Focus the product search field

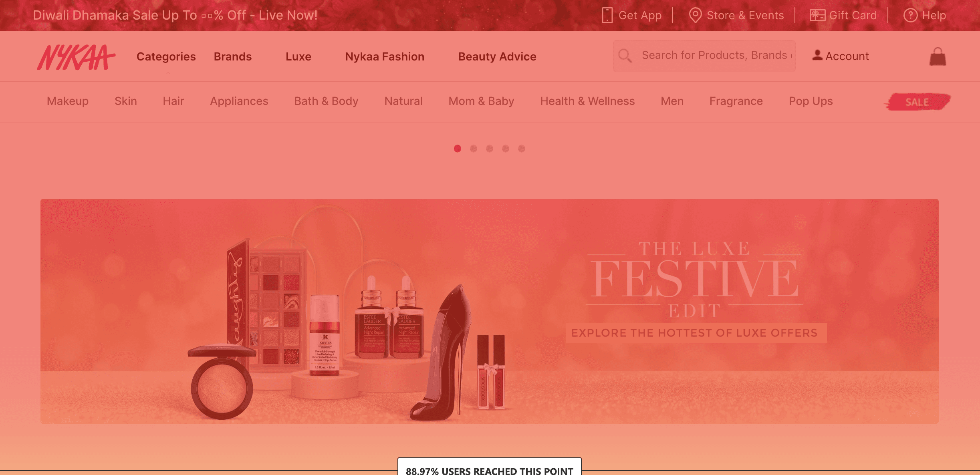704,56
